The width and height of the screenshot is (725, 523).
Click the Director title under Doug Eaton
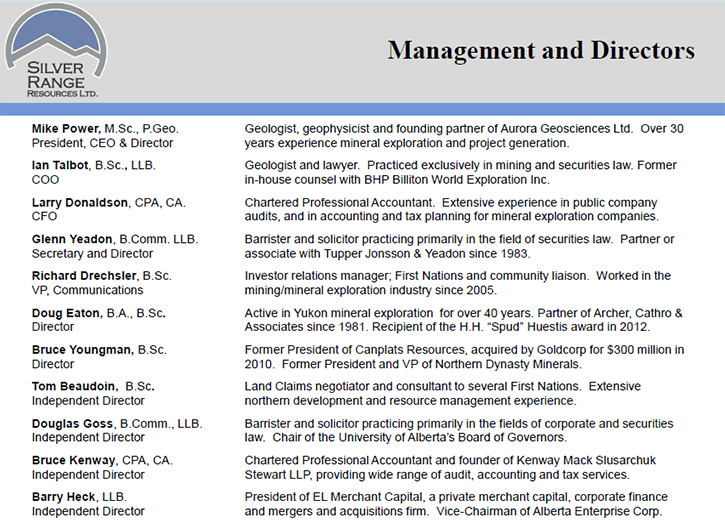(53, 326)
